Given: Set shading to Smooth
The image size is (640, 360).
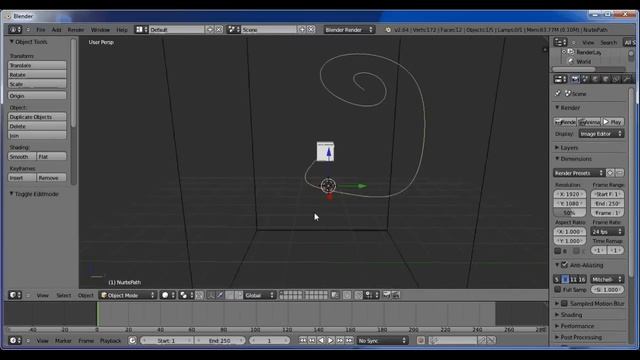Looking at the screenshot, I should (x=22, y=156).
